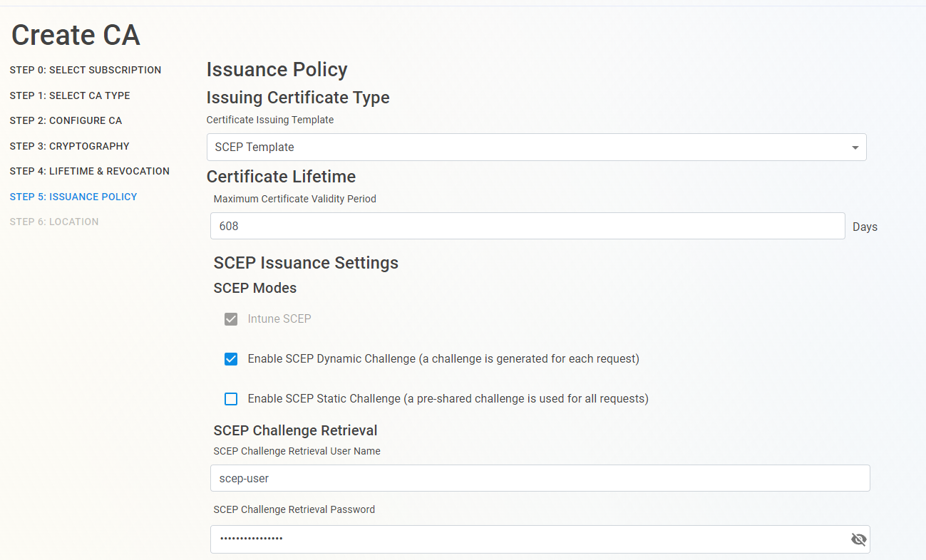
Task: Click the Issuing Certificate Type heading
Action: (298, 98)
